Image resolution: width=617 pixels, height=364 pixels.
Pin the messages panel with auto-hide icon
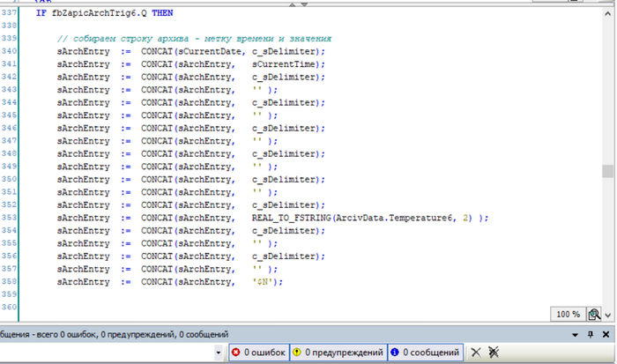tap(590, 336)
